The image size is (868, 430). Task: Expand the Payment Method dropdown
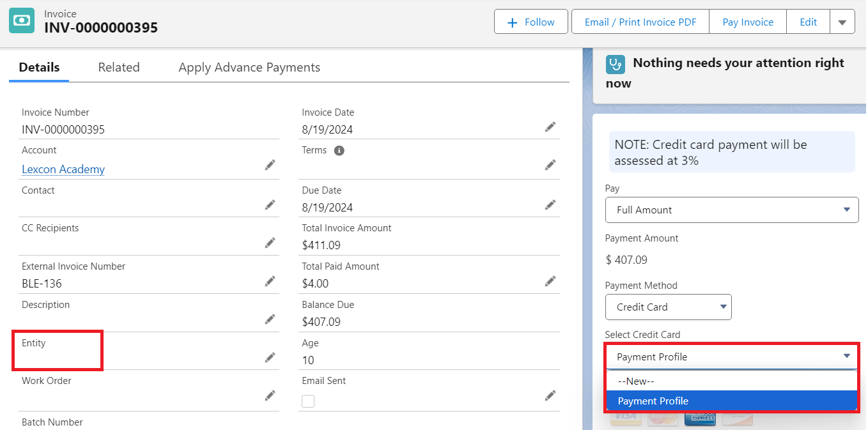point(668,307)
